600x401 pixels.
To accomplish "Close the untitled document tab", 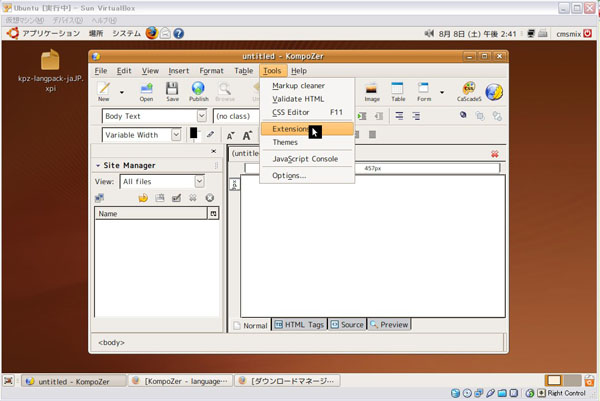I will (495, 154).
